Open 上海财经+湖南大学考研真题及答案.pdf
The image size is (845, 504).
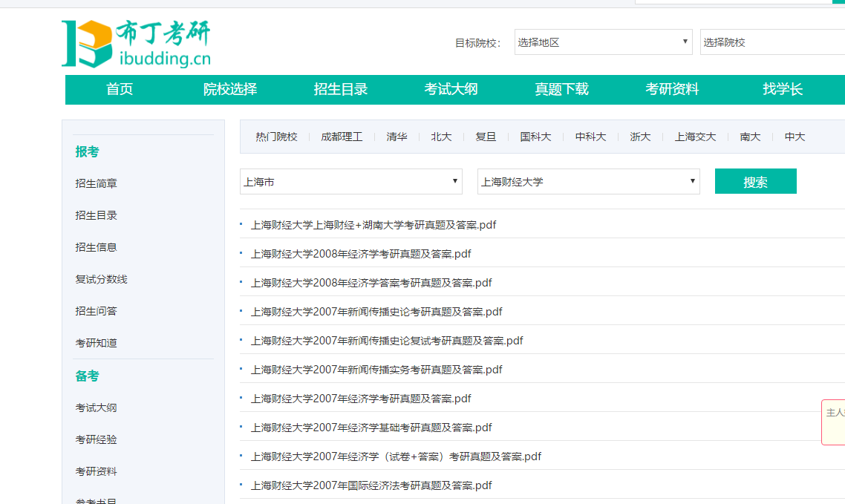coord(373,225)
